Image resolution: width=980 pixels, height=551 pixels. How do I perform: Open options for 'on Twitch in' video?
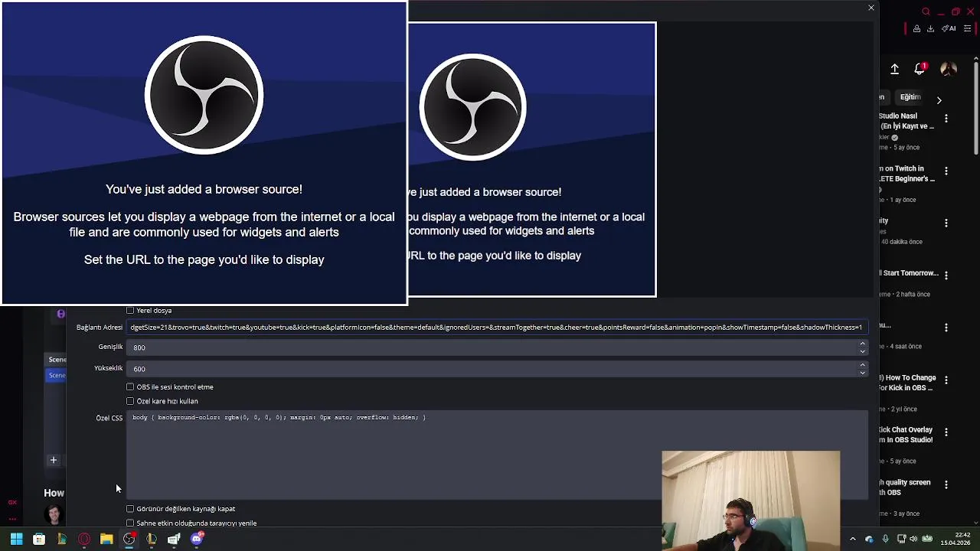tap(946, 171)
